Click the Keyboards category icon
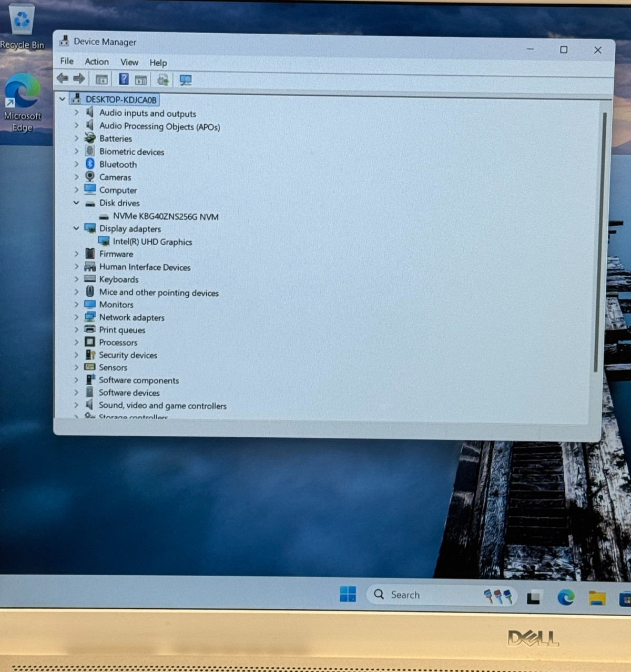This screenshot has height=672, width=631. [x=90, y=279]
